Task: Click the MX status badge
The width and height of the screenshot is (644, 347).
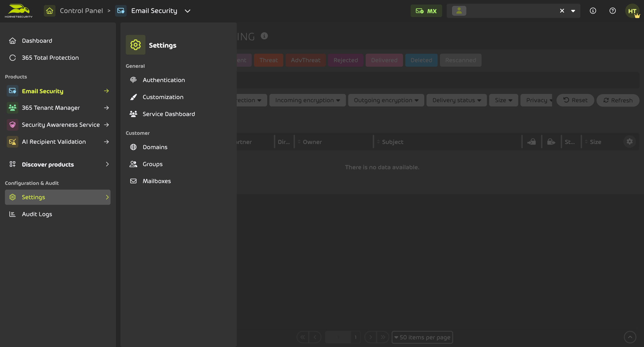Action: point(426,11)
